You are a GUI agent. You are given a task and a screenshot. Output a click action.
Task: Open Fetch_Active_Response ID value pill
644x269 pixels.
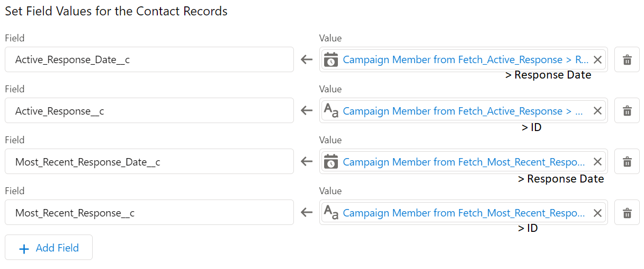point(463,111)
